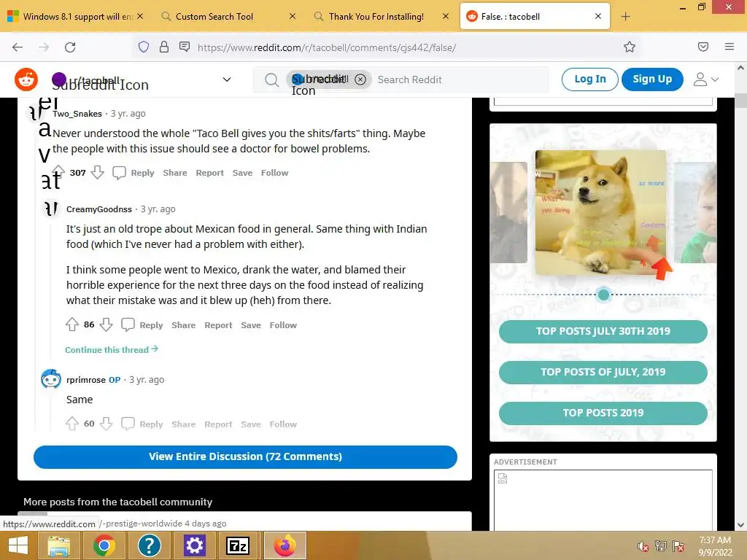The width and height of the screenshot is (747, 560).
Task: Open rprimrose user profile
Action: click(86, 379)
